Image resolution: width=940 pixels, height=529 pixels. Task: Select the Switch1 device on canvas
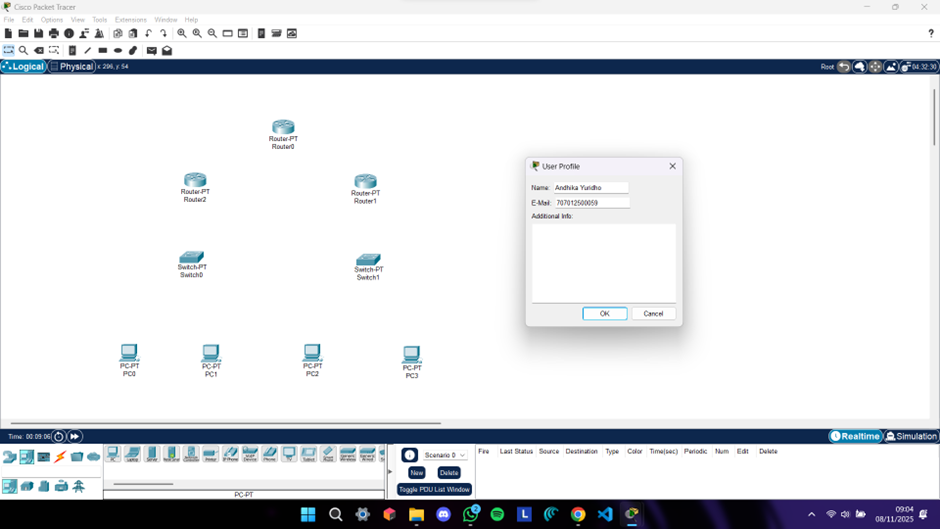[x=368, y=260]
